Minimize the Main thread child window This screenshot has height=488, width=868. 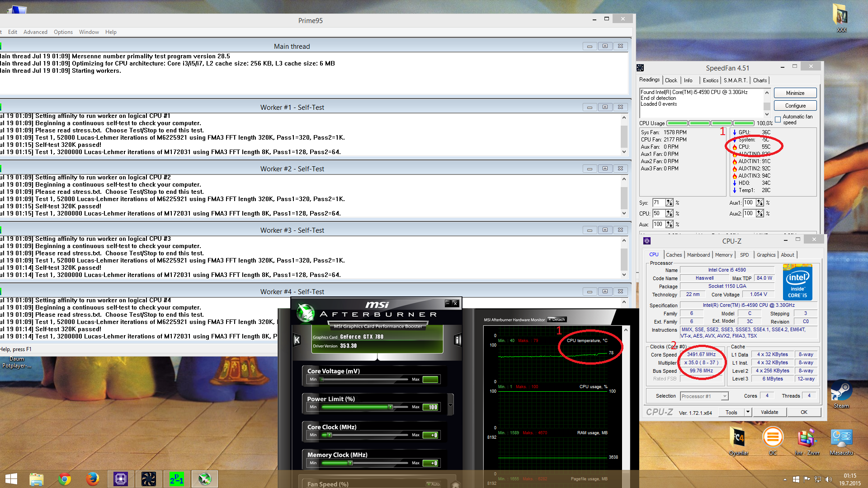(x=590, y=46)
